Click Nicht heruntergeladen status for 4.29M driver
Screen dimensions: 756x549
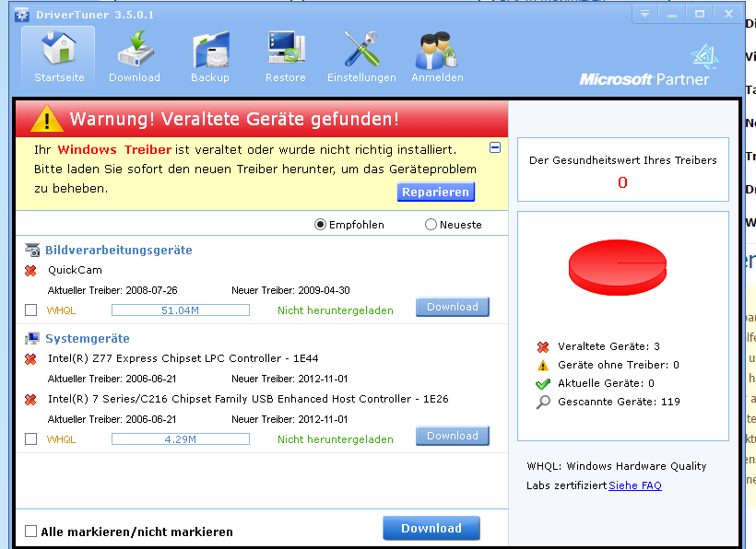click(x=336, y=439)
